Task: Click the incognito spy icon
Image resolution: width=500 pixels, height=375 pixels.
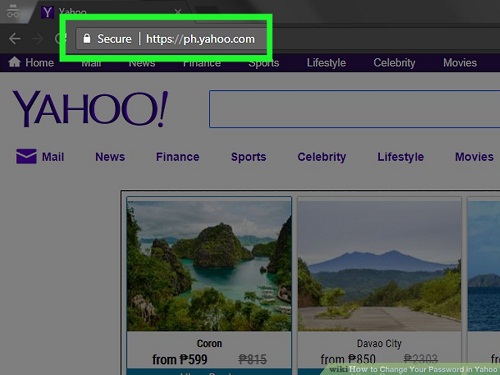Action: click(13, 11)
